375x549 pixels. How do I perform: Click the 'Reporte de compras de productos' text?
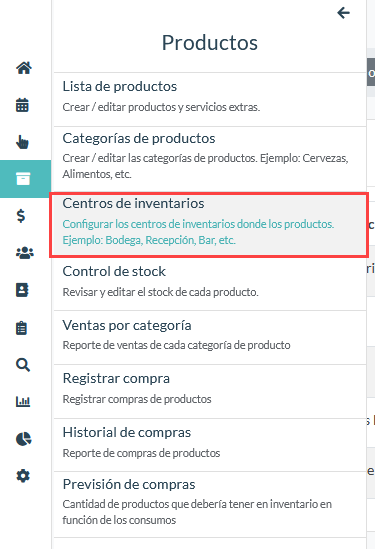coord(141,453)
